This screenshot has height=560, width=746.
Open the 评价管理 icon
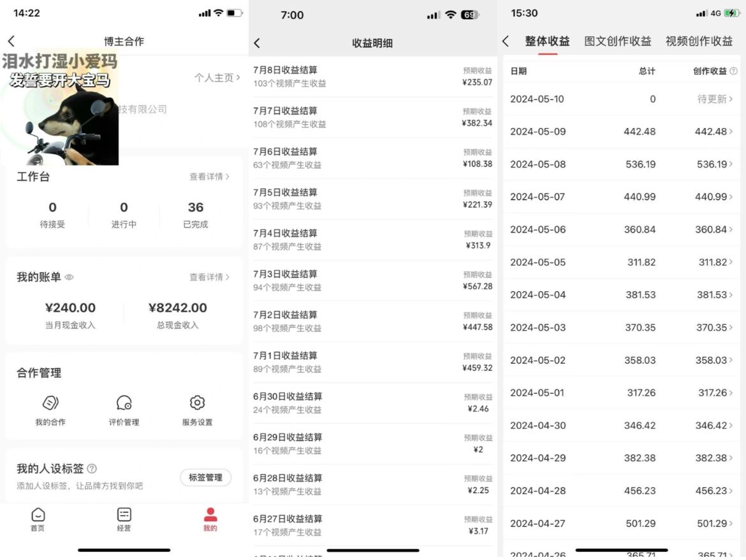123,403
